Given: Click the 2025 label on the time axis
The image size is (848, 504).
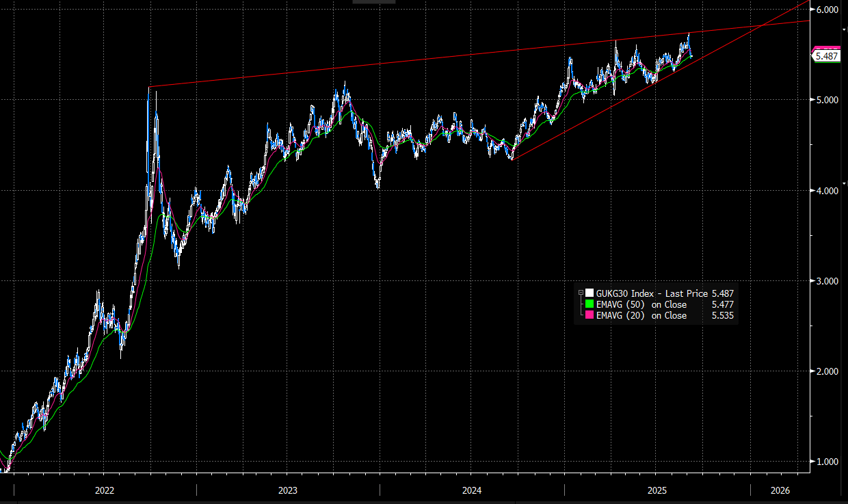Looking at the screenshot, I should (x=657, y=490).
